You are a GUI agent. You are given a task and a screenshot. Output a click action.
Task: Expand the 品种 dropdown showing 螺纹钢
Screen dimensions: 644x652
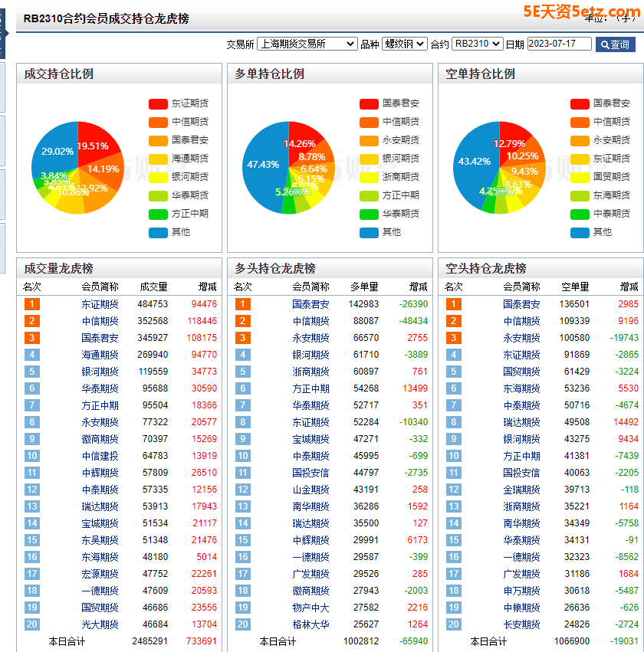coord(404,44)
